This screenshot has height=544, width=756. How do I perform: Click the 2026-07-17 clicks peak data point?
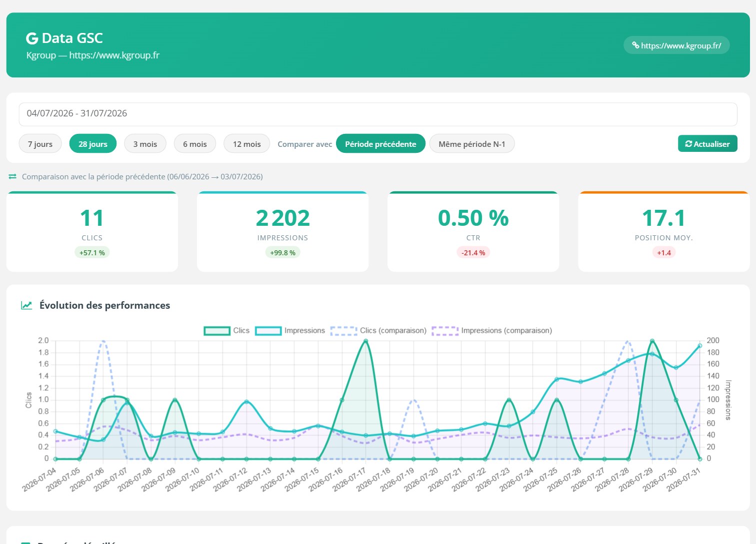[365, 341]
